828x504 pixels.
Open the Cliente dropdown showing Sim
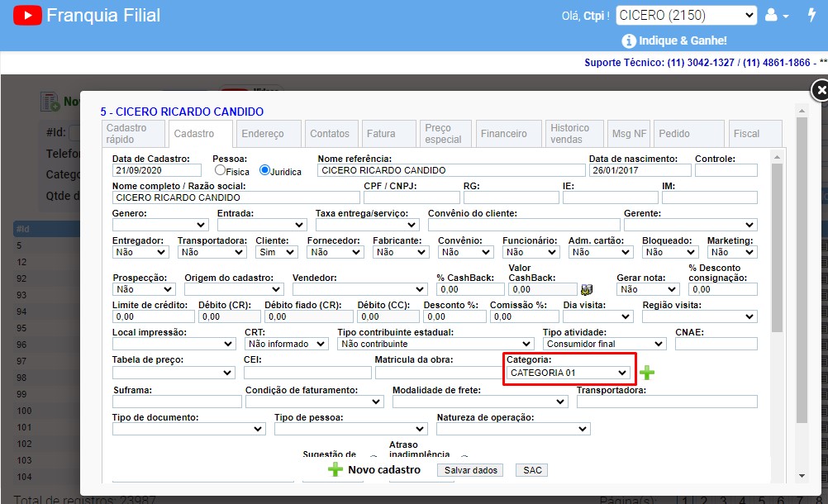click(x=277, y=252)
